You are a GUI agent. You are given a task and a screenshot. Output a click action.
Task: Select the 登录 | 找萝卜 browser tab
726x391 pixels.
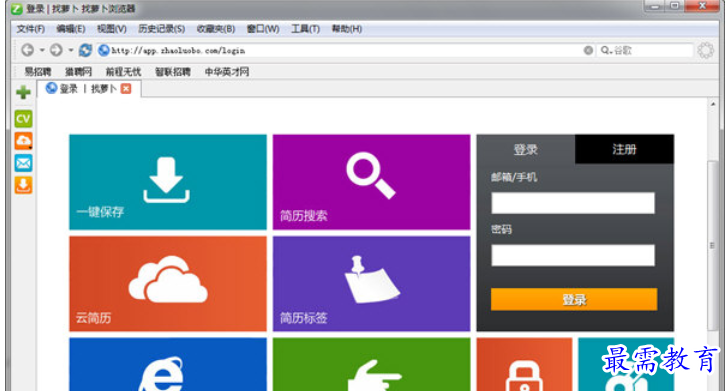tap(88, 88)
